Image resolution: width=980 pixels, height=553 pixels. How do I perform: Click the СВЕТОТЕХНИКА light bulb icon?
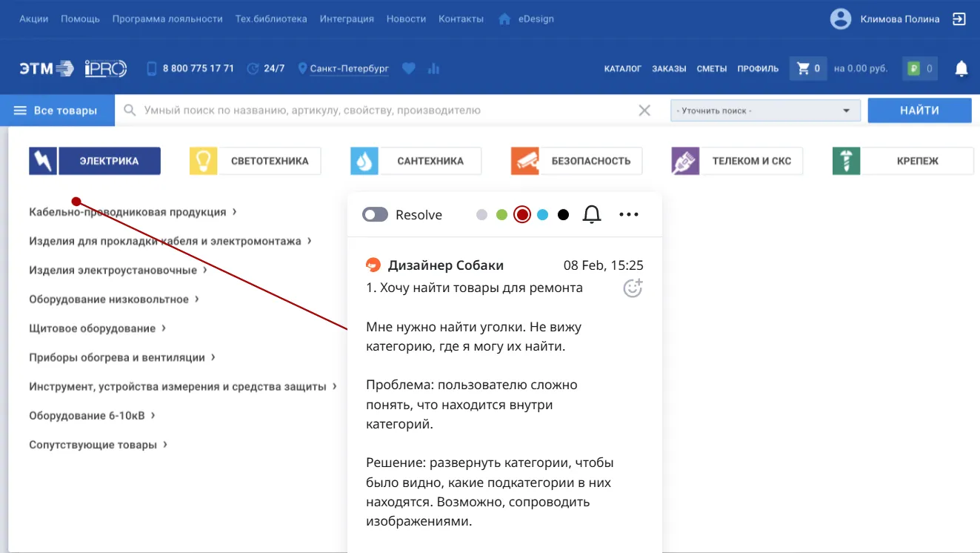[203, 159]
